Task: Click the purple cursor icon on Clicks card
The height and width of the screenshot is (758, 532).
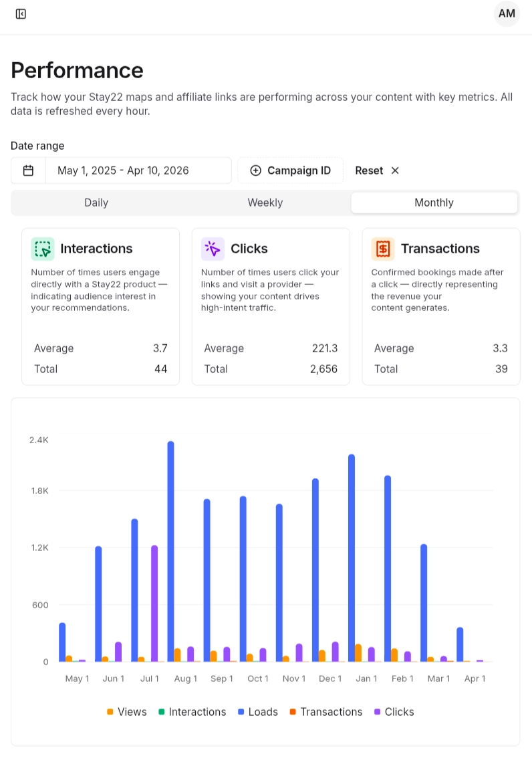Action: click(x=212, y=248)
